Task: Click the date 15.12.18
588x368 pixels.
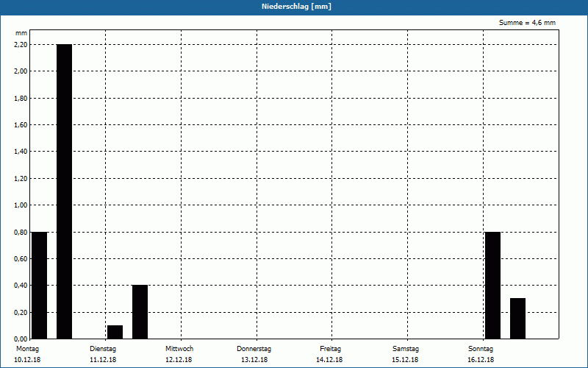Action: 405,360
